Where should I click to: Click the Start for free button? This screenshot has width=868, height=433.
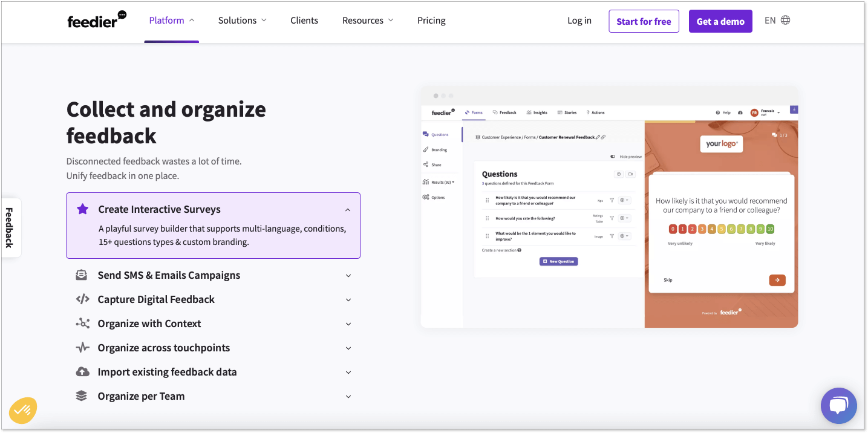(x=644, y=21)
